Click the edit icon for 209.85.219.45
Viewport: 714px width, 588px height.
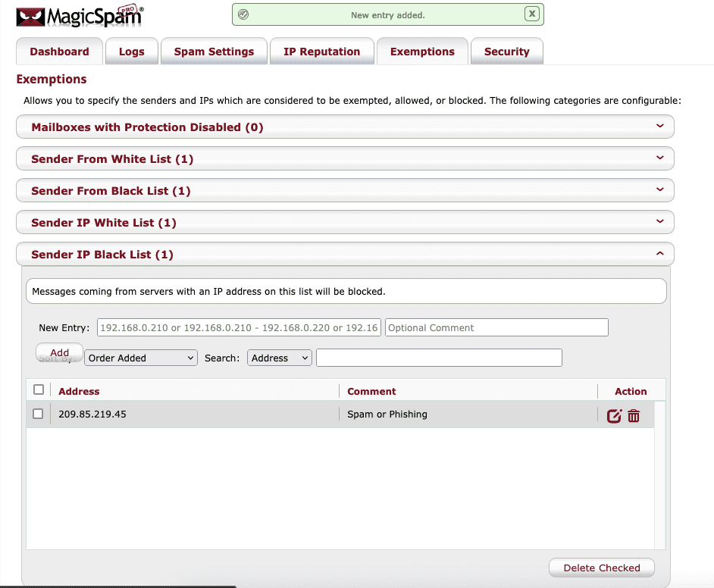pyautogui.click(x=614, y=415)
